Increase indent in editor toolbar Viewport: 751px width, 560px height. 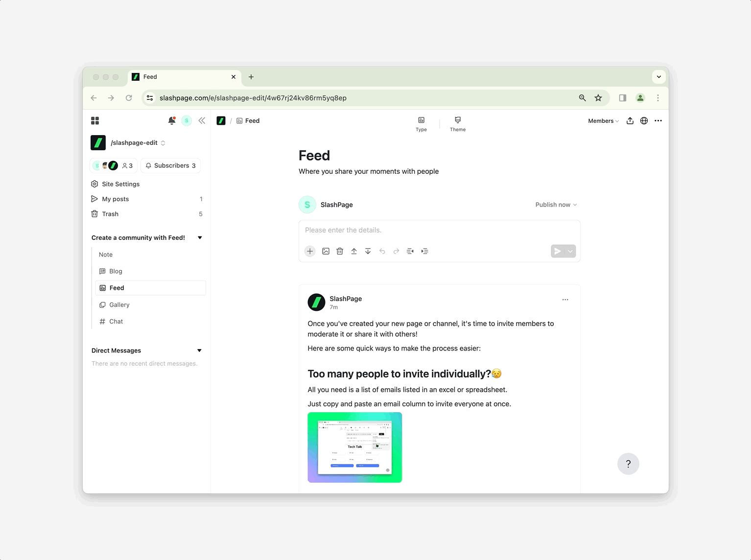coord(424,251)
